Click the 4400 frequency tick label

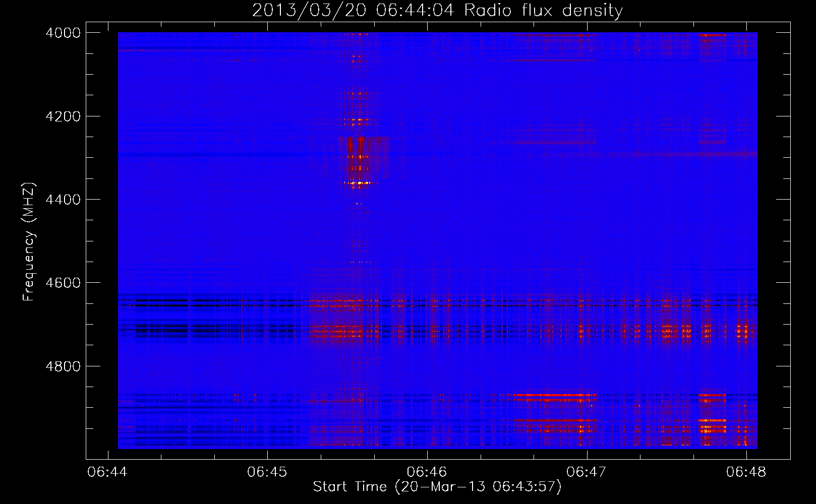click(63, 200)
